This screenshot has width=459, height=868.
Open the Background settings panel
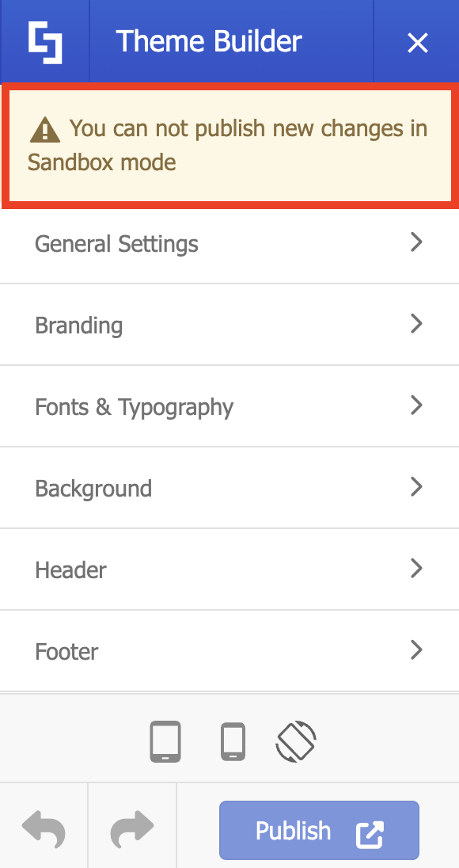[229, 488]
